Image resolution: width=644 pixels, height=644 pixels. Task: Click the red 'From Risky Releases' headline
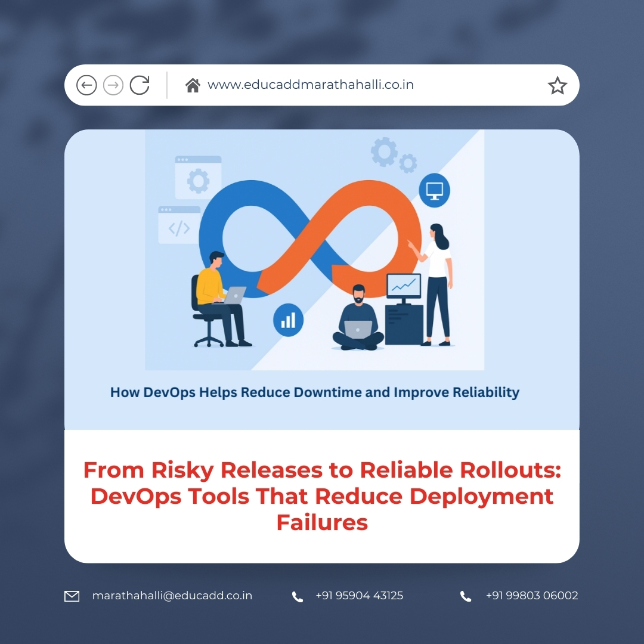(322, 496)
